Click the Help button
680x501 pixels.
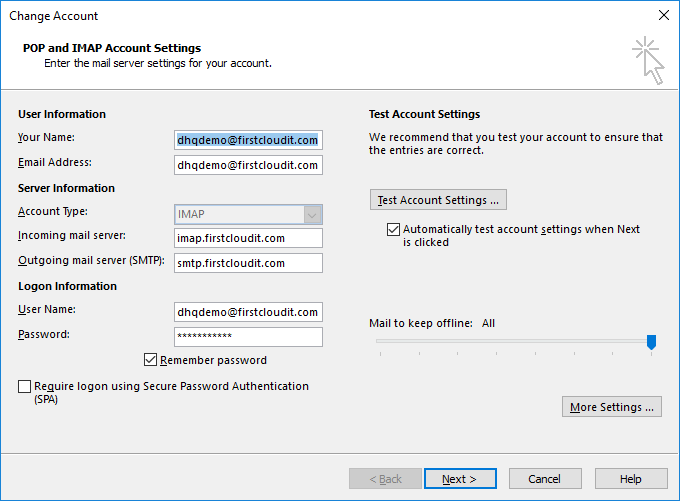[631, 479]
